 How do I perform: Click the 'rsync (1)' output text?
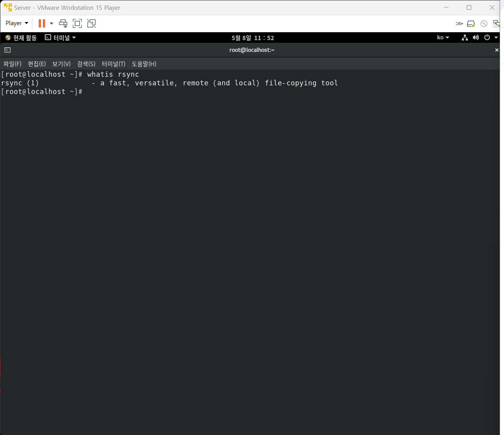20,83
